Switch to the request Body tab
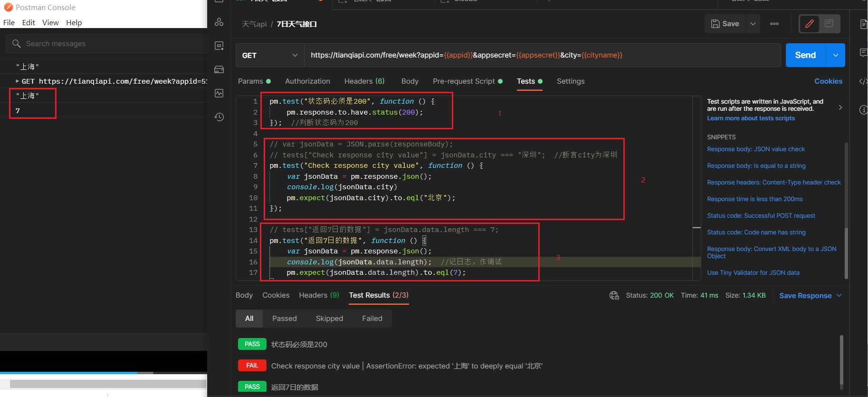 (410, 81)
